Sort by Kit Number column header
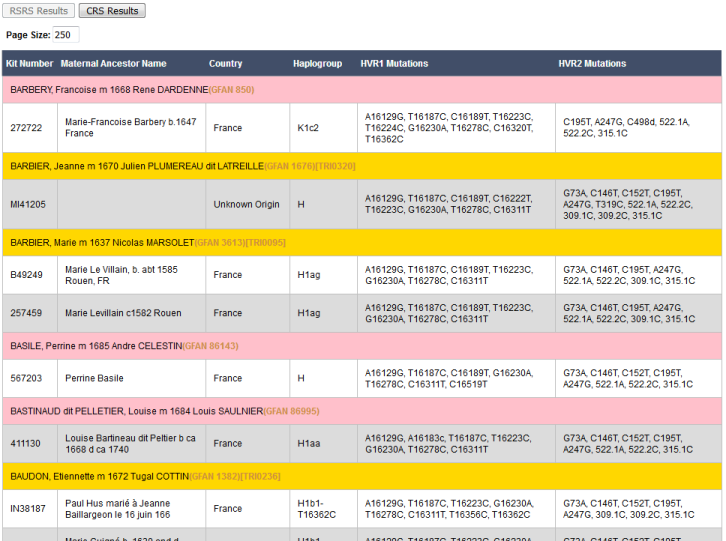Viewport: 726px width, 541px height. tap(29, 63)
